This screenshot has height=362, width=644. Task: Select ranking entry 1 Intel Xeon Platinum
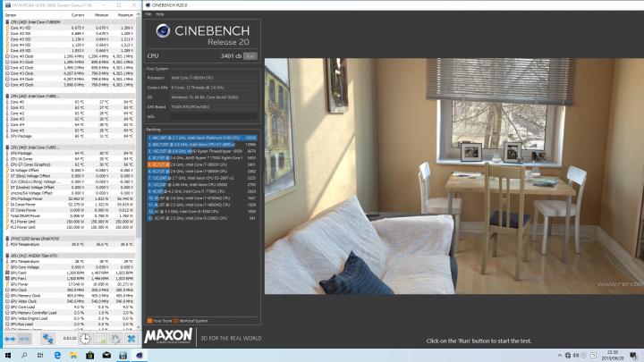click(202, 138)
